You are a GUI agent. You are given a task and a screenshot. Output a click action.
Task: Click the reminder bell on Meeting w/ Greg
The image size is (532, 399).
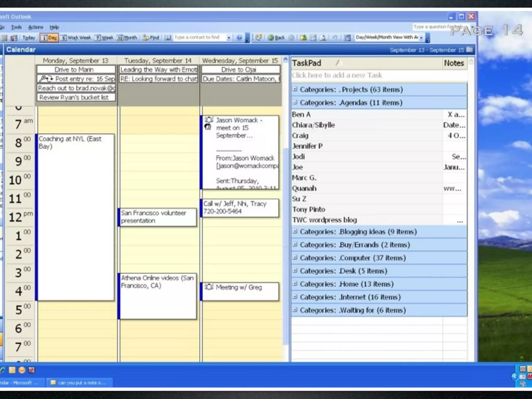point(209,287)
